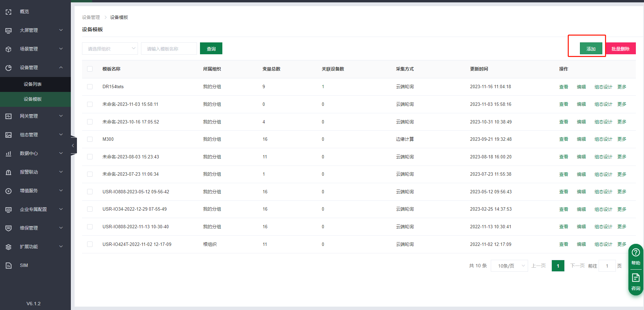Select the checkbox for M300 template
Viewport: 644px width, 310px height.
[90, 139]
